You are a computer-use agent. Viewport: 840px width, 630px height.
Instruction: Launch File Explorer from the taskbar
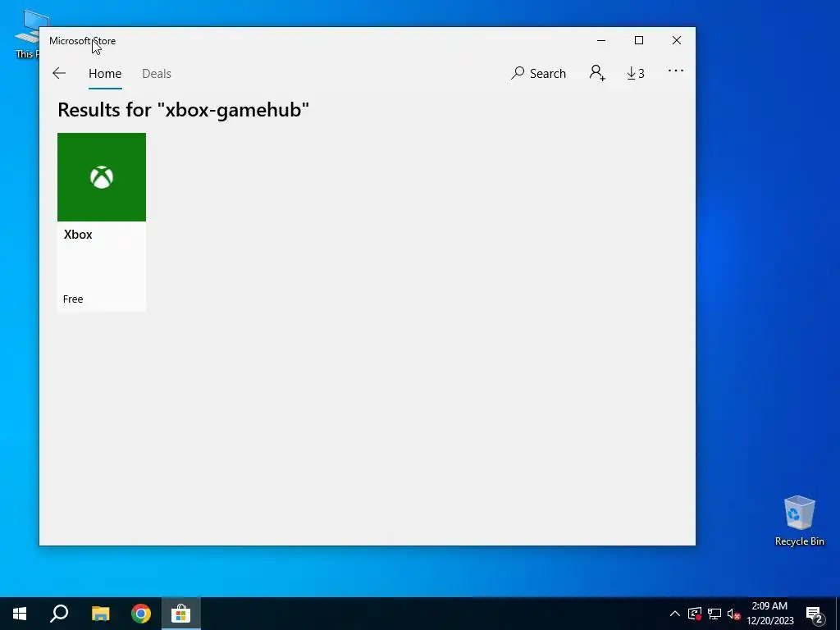[100, 614]
